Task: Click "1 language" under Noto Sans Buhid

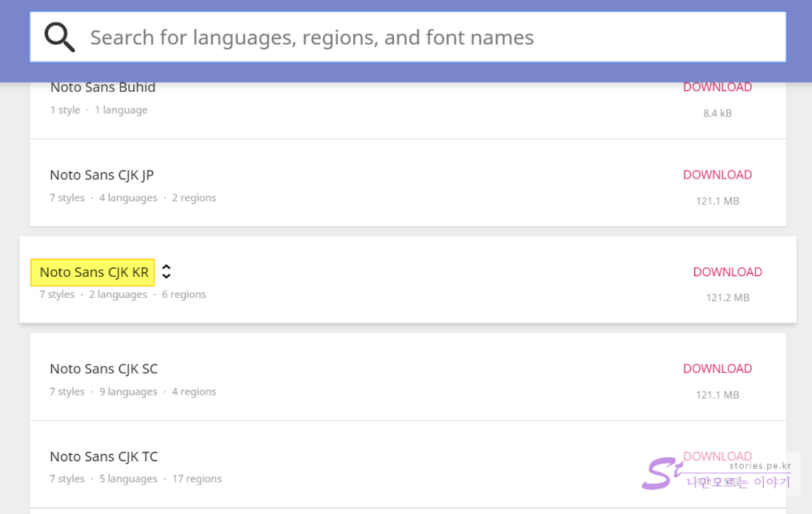Action: [121, 110]
